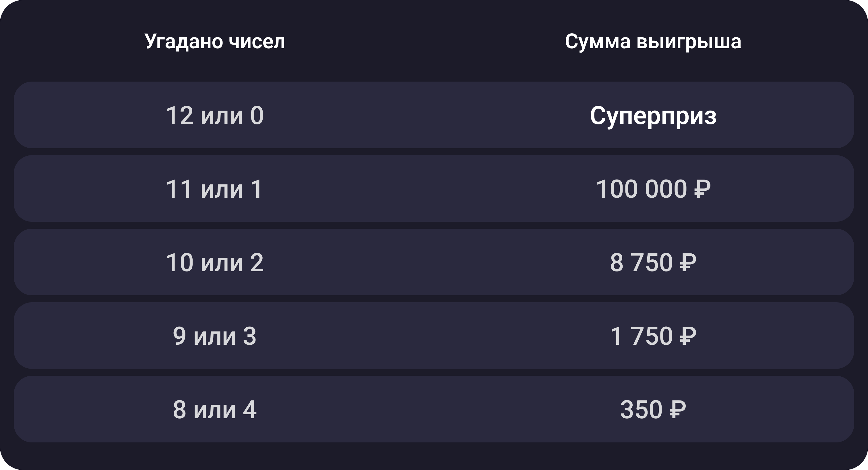The height and width of the screenshot is (470, 868).
Task: Select the "9 или 3" row label
Action: [215, 336]
